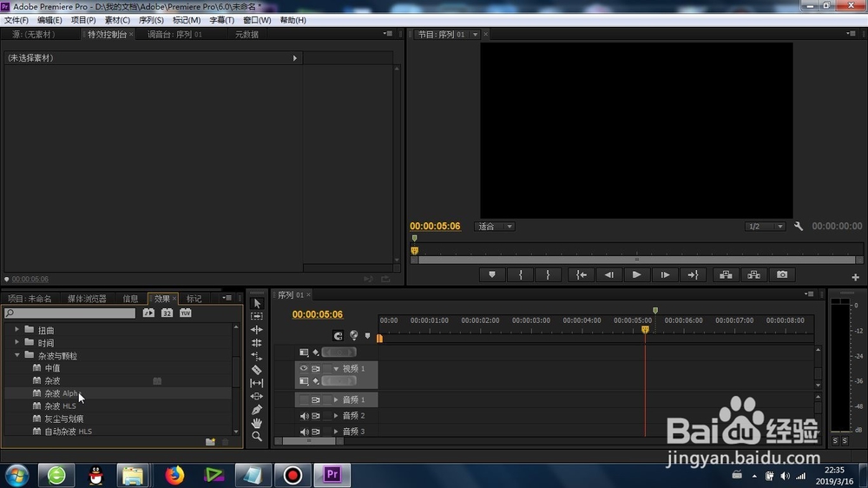Play the sequence in Program monitor
868x488 pixels.
pyautogui.click(x=636, y=274)
